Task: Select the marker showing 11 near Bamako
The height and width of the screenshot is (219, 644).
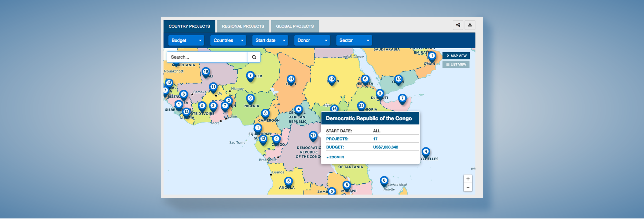Action: pos(213,88)
